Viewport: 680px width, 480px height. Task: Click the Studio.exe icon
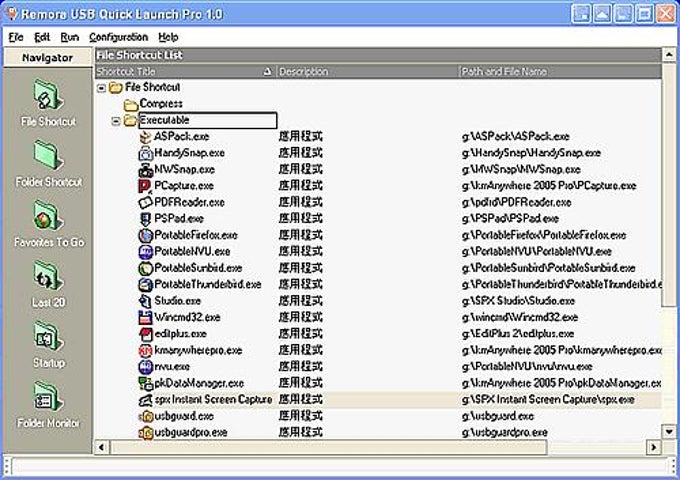(145, 301)
